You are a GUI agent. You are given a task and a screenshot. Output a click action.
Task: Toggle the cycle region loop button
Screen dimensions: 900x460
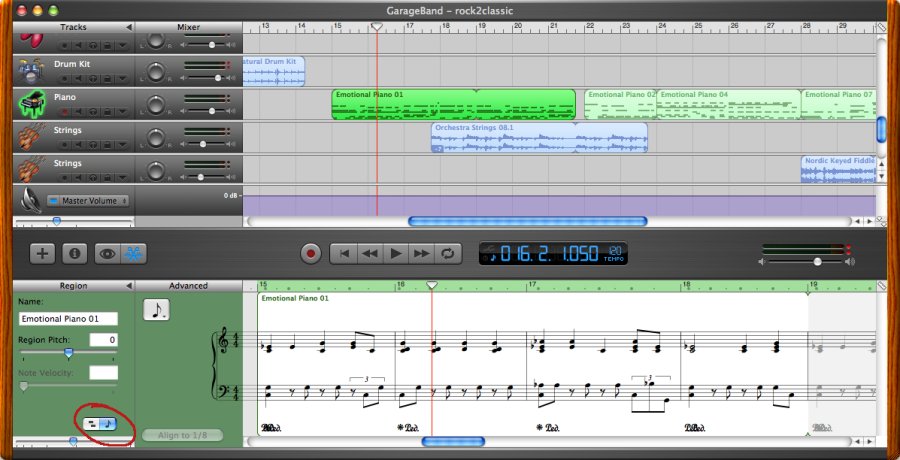[x=448, y=253]
